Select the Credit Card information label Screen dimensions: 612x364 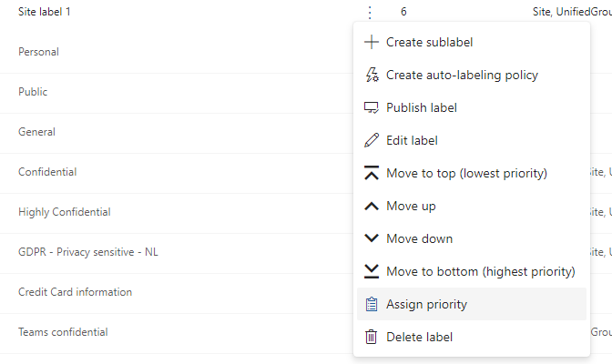(x=76, y=292)
